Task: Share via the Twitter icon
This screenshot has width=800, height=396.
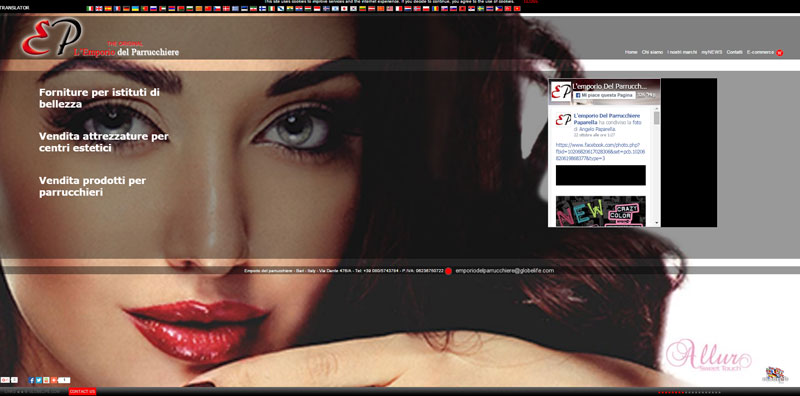Action: [39, 380]
